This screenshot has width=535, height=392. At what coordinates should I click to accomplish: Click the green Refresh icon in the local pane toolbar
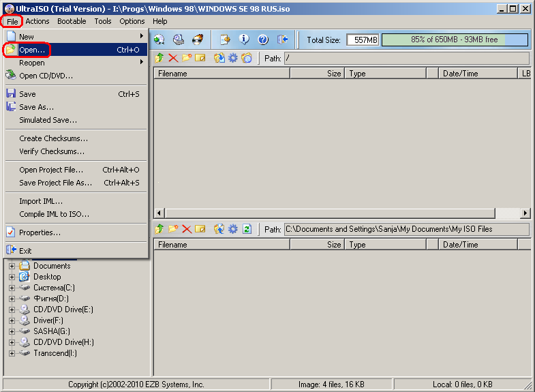[x=247, y=229]
